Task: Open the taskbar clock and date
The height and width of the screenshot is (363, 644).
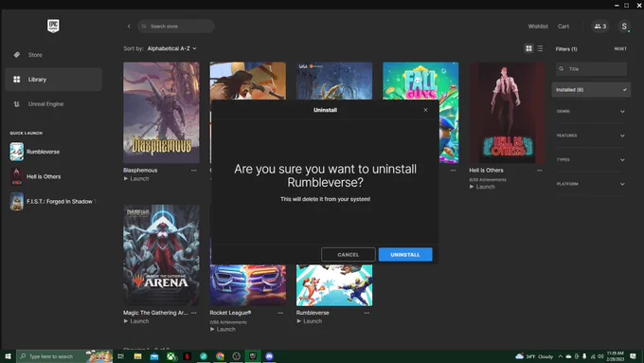Action: tap(616, 356)
